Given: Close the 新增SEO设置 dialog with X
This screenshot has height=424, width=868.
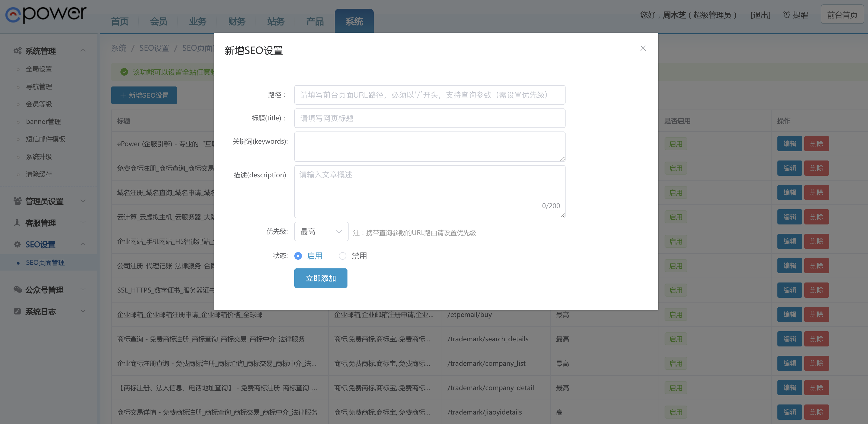Looking at the screenshot, I should [x=643, y=48].
